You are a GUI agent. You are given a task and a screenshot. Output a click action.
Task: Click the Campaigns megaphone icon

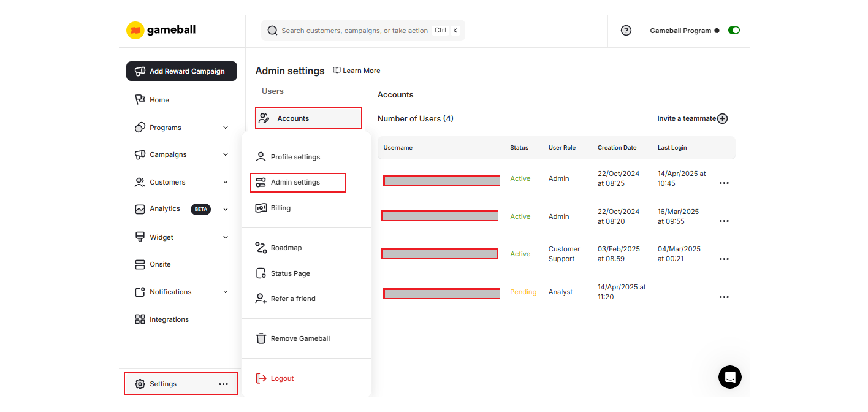pyautogui.click(x=140, y=154)
